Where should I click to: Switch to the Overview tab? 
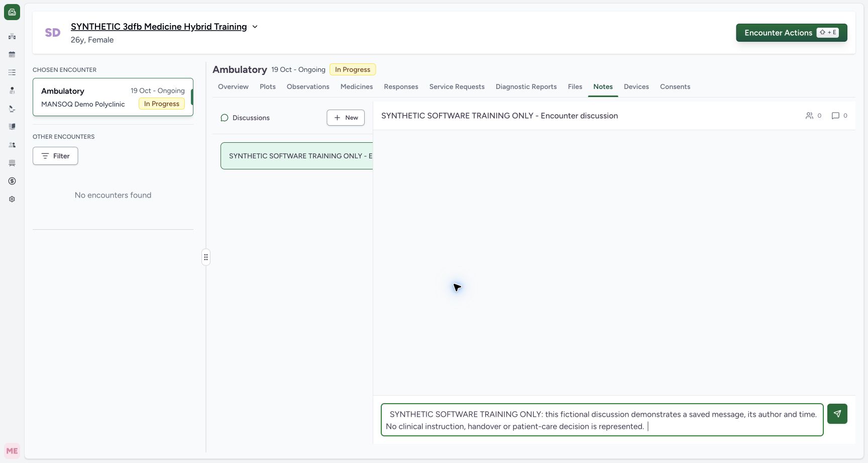pyautogui.click(x=233, y=86)
